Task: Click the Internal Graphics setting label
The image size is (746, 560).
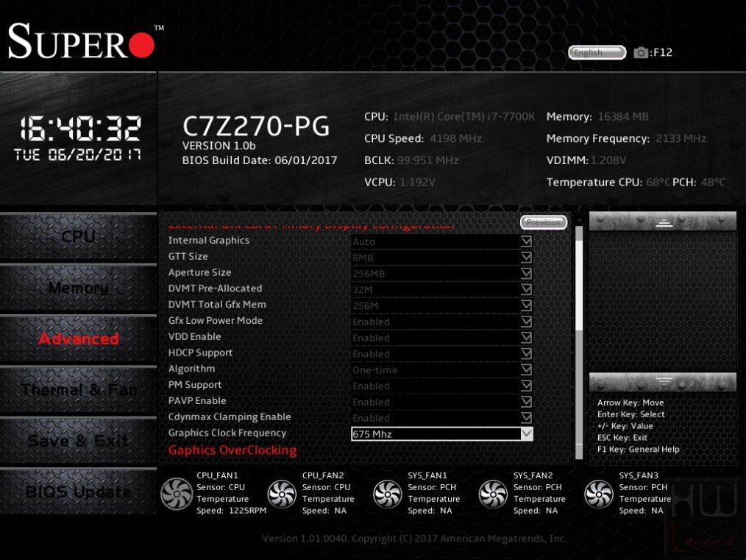Action: pyautogui.click(x=208, y=241)
